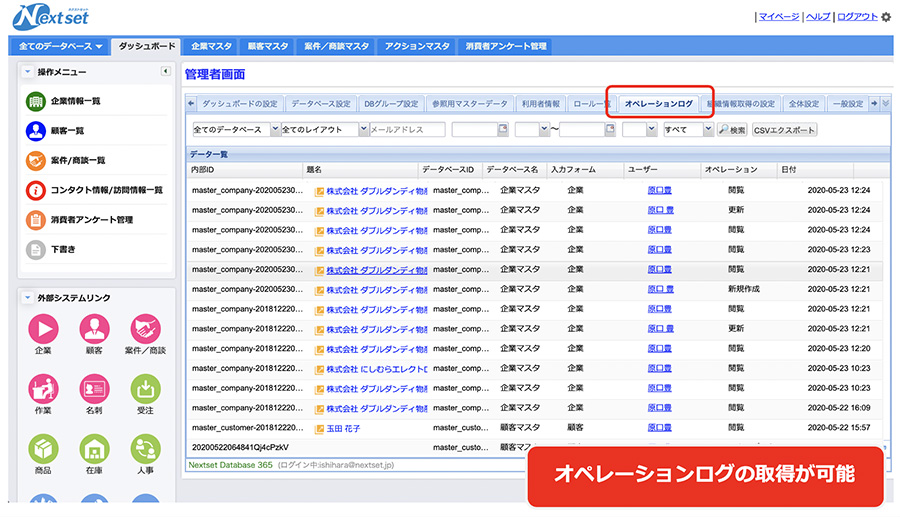Open the 在庫 warehouse icon
Viewport: 900px width, 517px height.
click(x=94, y=449)
